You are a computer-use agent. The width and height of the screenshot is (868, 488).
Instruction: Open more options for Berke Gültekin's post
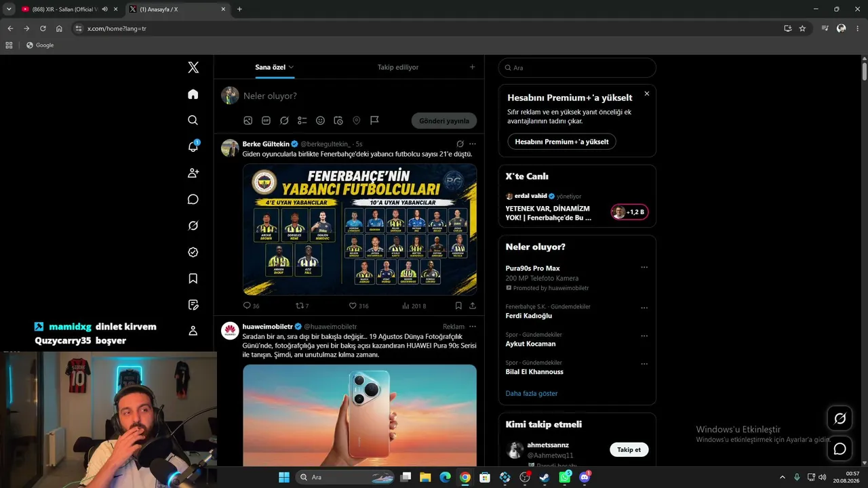coord(473,144)
